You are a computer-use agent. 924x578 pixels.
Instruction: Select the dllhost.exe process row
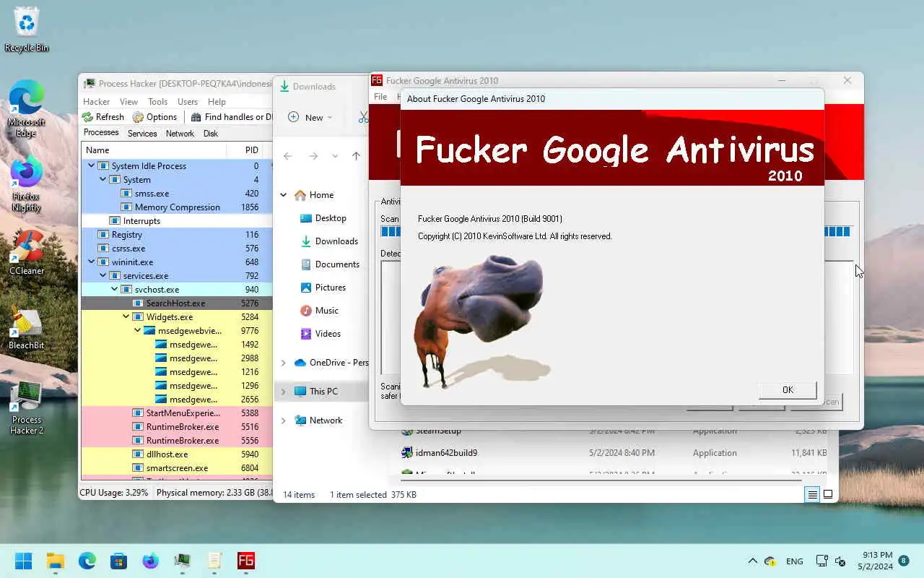tap(176, 454)
